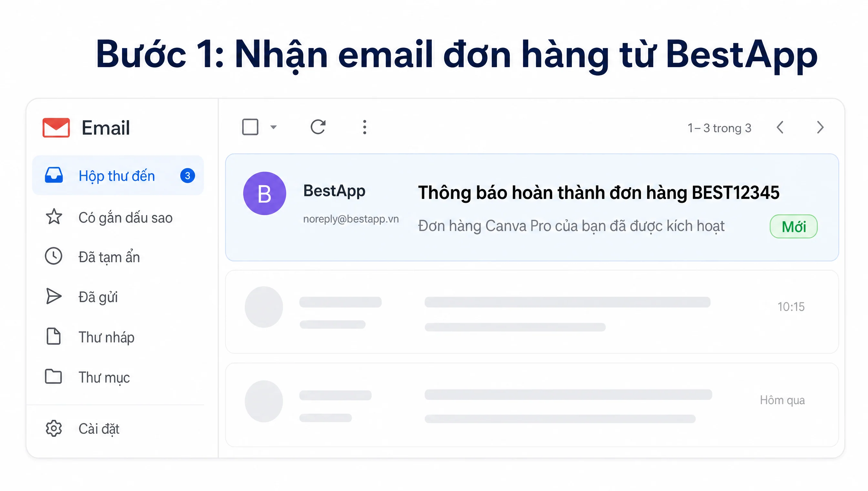Open the Đã tạm ẩn snoozed folder
This screenshot has width=868, height=491.
pyautogui.click(x=118, y=257)
